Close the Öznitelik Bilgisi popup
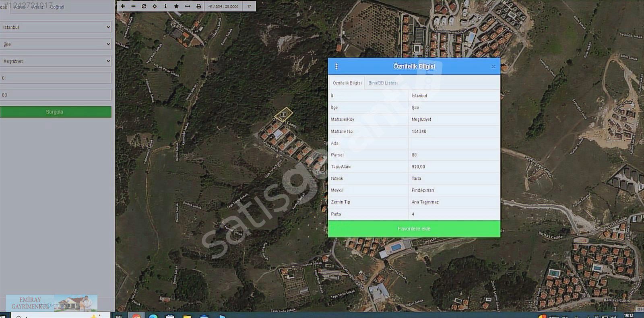 (493, 67)
